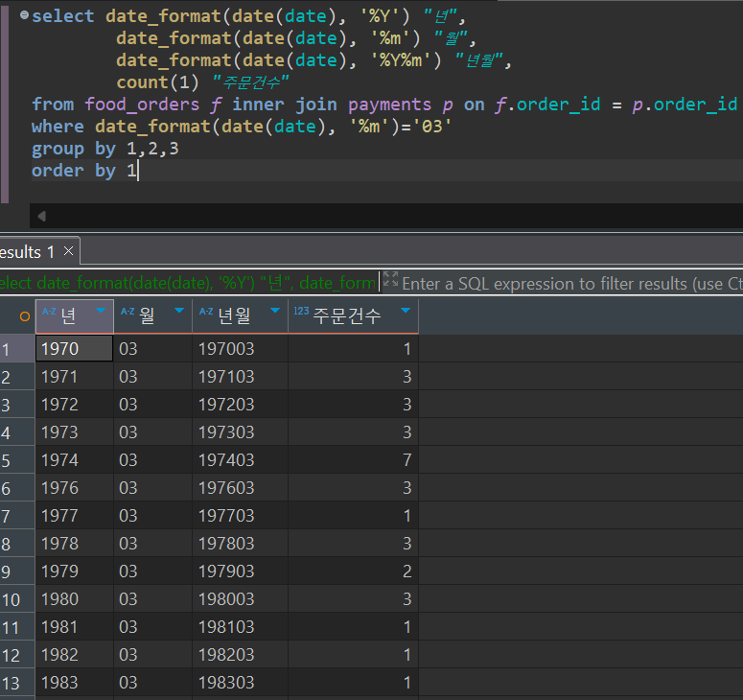
Task: Select the cell containing 1983
Action: click(x=75, y=683)
